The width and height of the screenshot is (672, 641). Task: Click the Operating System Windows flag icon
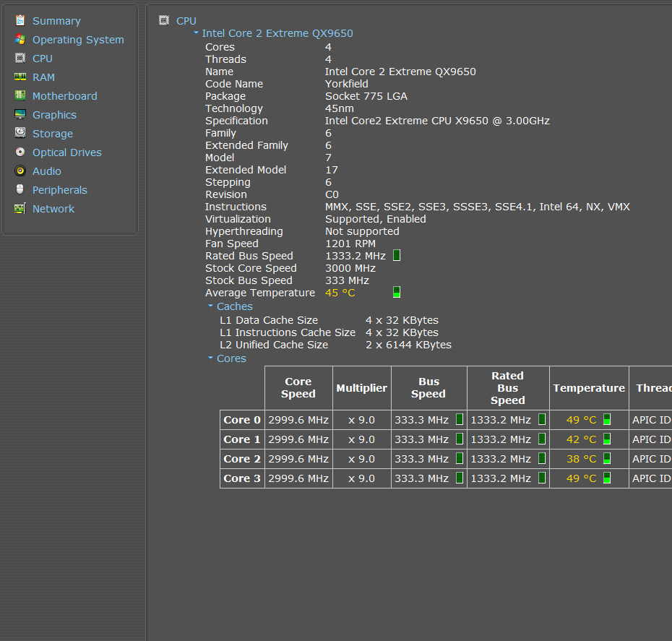[20, 39]
